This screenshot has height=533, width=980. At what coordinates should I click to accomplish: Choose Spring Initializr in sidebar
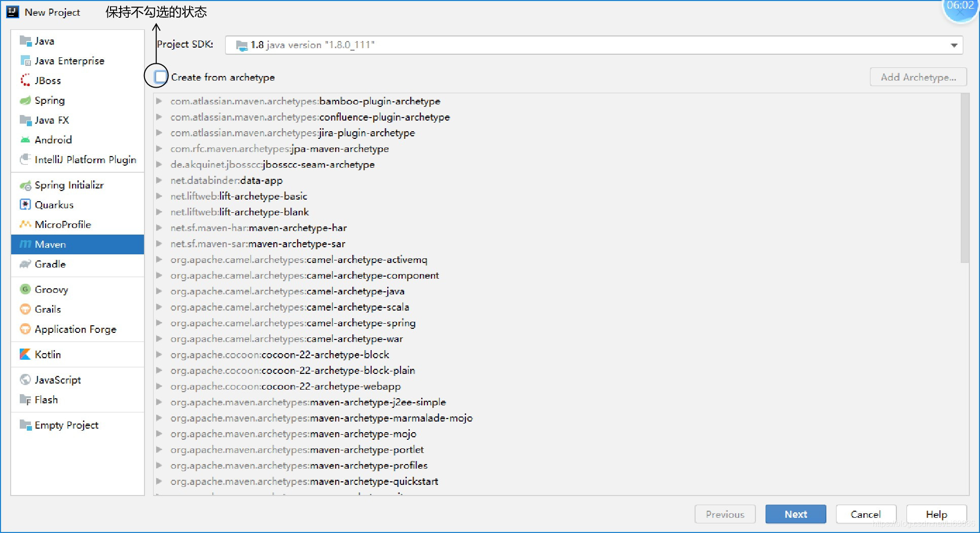coord(78,185)
